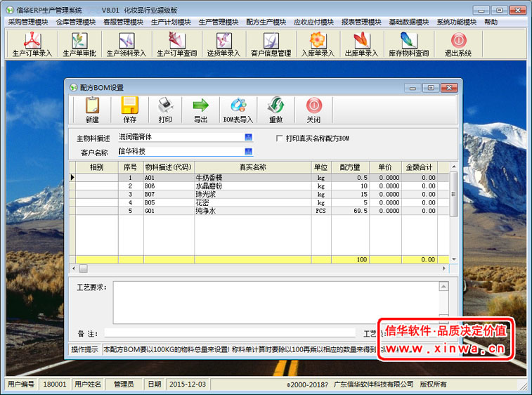
Task: Click code cell G01
Action: 169,211
